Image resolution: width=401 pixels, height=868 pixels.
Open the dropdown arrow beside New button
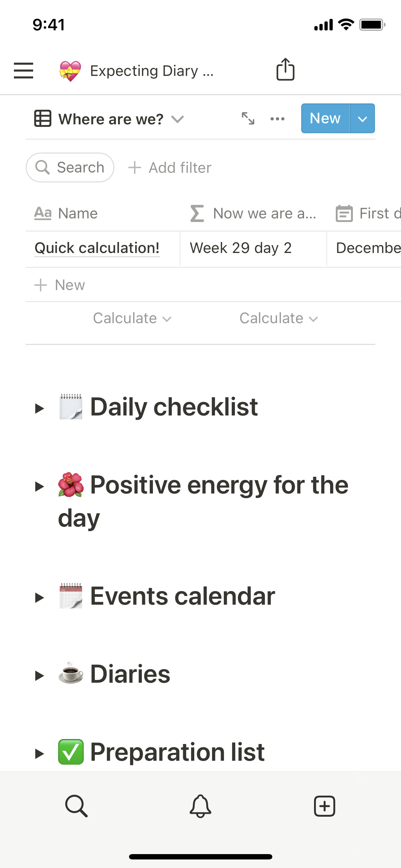(362, 119)
